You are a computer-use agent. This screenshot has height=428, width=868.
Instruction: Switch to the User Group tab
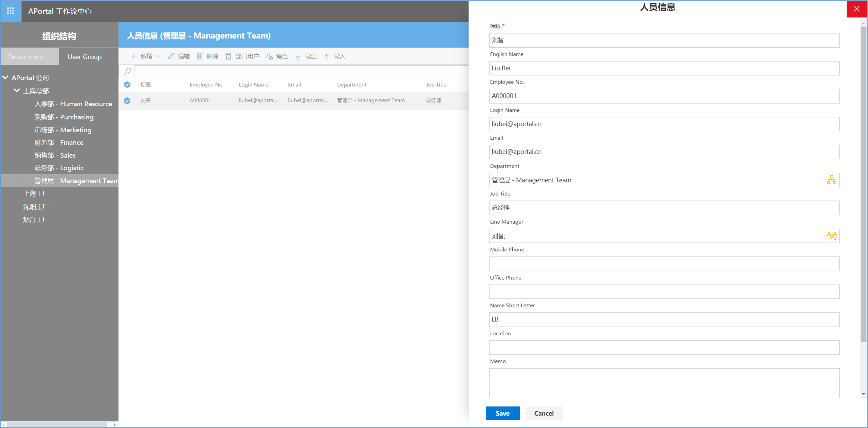(x=85, y=57)
